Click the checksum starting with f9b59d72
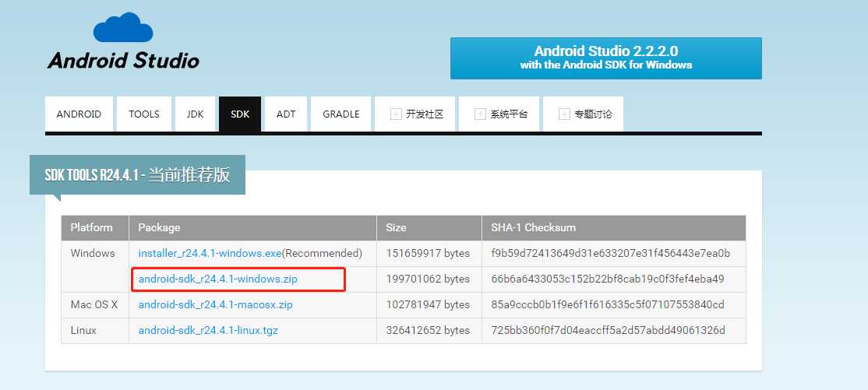Screen dimensions: 868x390 (611, 253)
